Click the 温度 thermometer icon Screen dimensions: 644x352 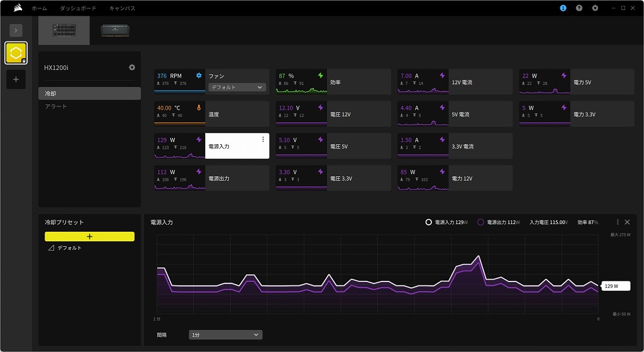pyautogui.click(x=199, y=107)
